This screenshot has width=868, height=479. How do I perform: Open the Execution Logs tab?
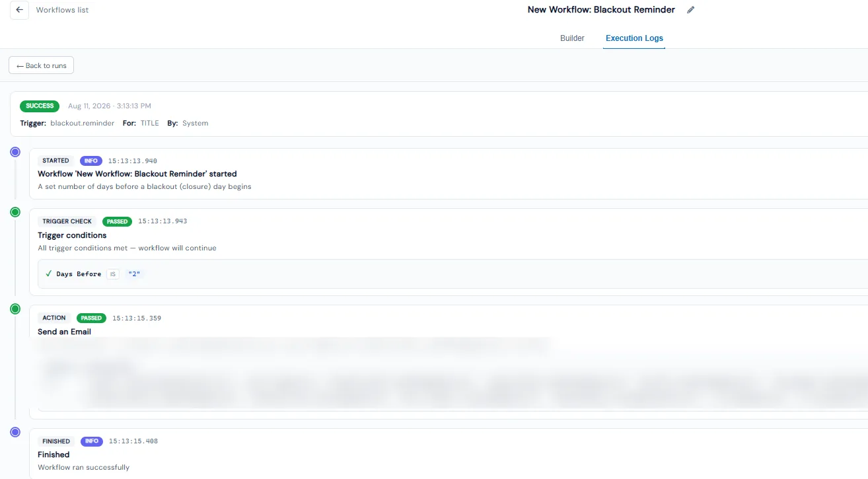click(634, 38)
